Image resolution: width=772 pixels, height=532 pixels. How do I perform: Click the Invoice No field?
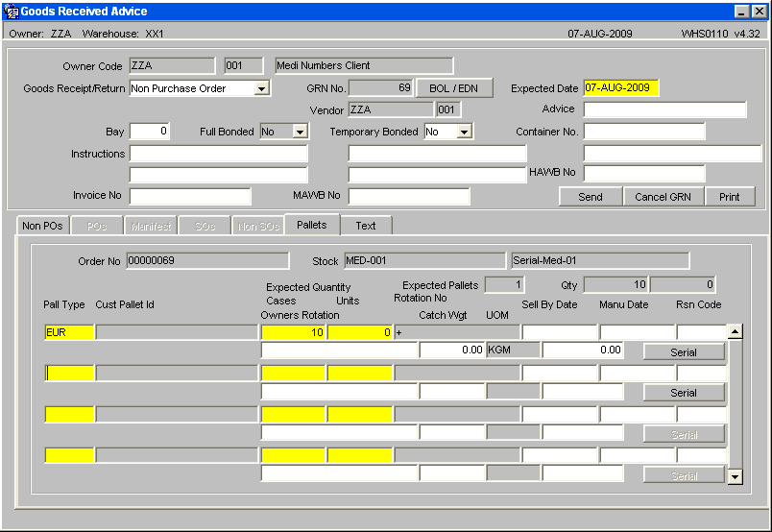(190, 196)
